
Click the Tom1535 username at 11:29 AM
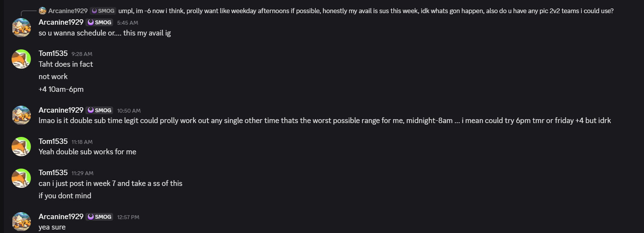coord(53,173)
